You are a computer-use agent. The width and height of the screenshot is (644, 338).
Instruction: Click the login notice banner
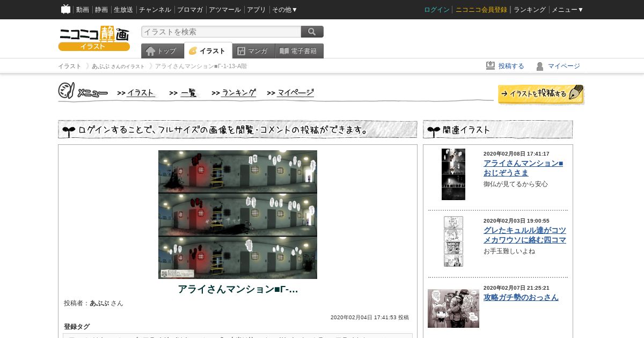(238, 129)
